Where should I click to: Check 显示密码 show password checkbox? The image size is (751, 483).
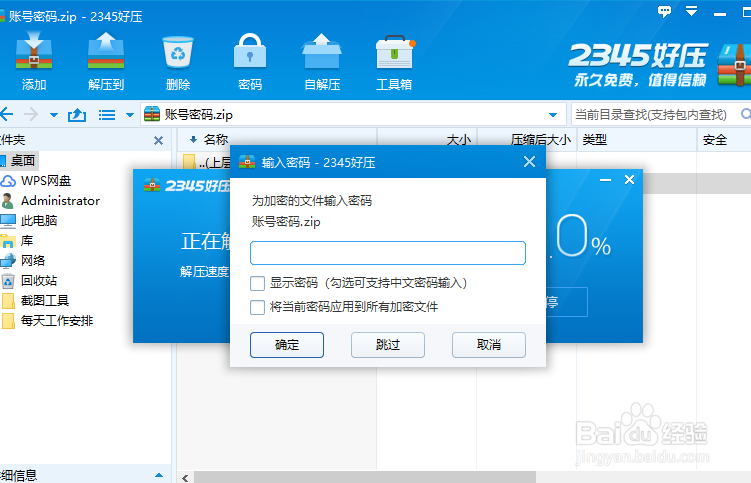coord(257,283)
